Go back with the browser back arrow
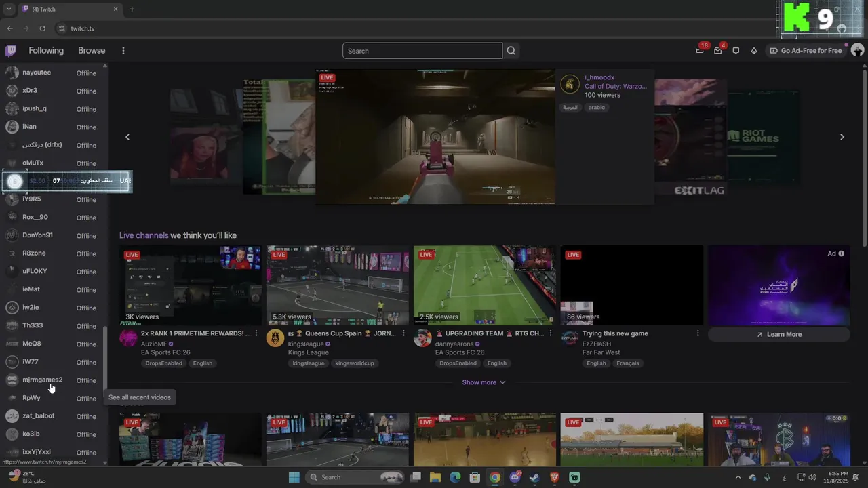 (x=9, y=28)
